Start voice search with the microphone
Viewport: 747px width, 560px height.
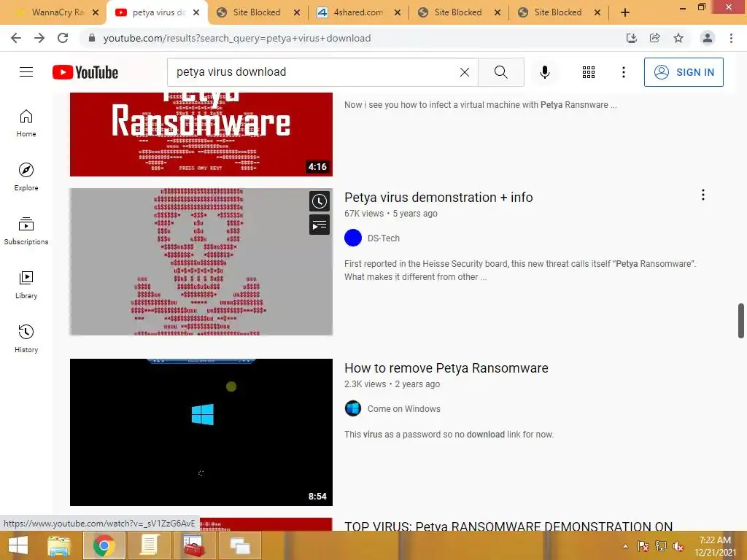coord(544,72)
